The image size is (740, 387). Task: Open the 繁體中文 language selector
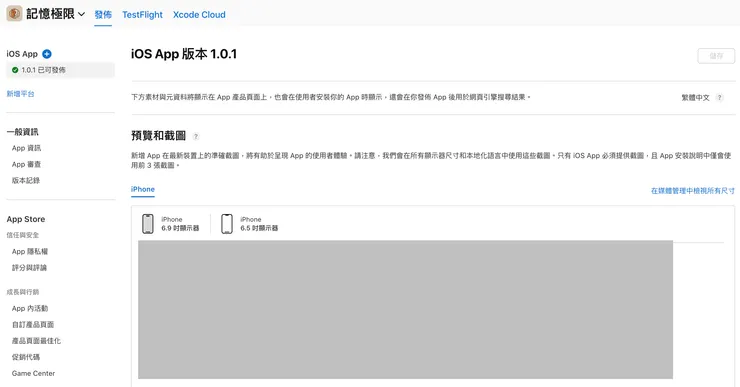point(695,98)
